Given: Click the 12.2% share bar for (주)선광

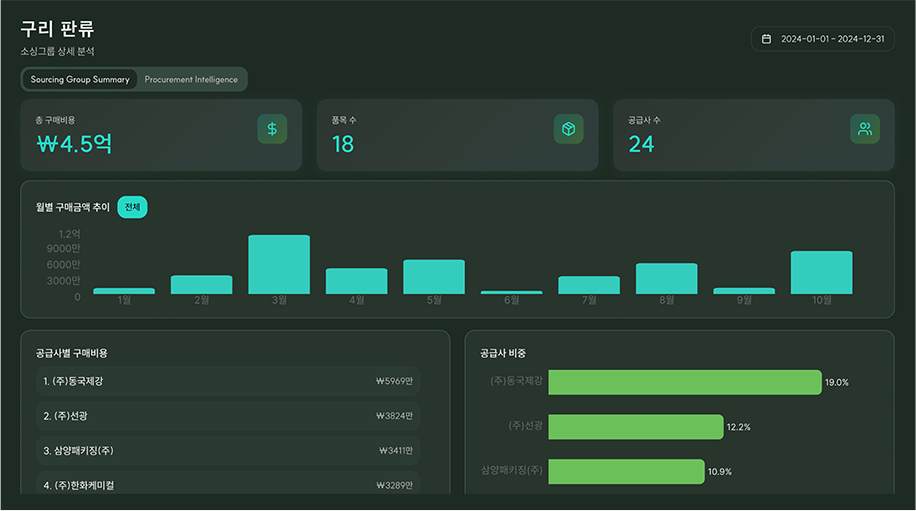Looking at the screenshot, I should click(635, 427).
